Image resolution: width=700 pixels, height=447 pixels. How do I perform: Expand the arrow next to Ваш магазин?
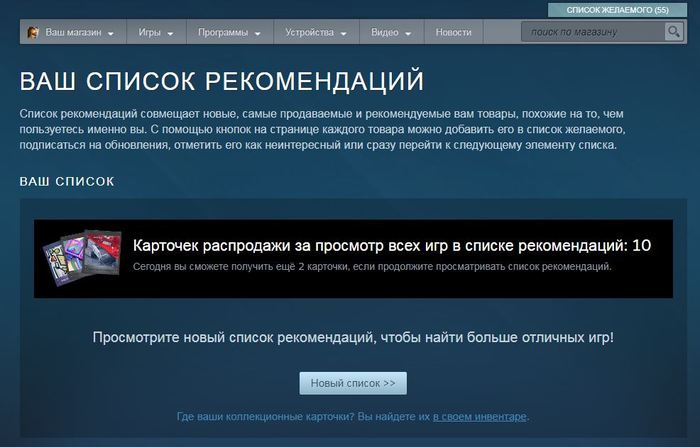point(110,33)
